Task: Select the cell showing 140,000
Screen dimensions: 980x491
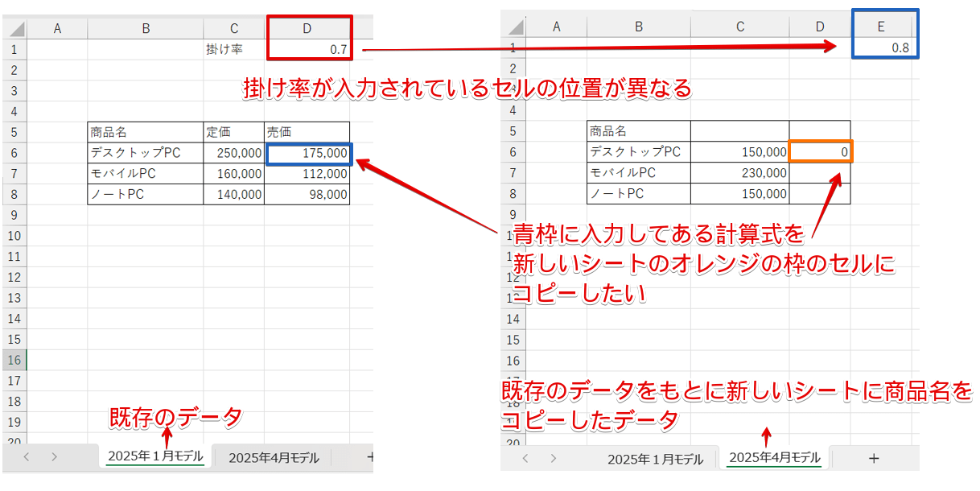Action: pyautogui.click(x=233, y=194)
